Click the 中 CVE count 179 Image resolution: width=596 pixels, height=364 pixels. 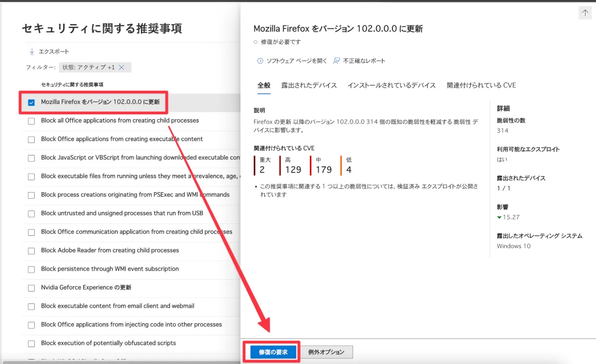[x=324, y=170]
